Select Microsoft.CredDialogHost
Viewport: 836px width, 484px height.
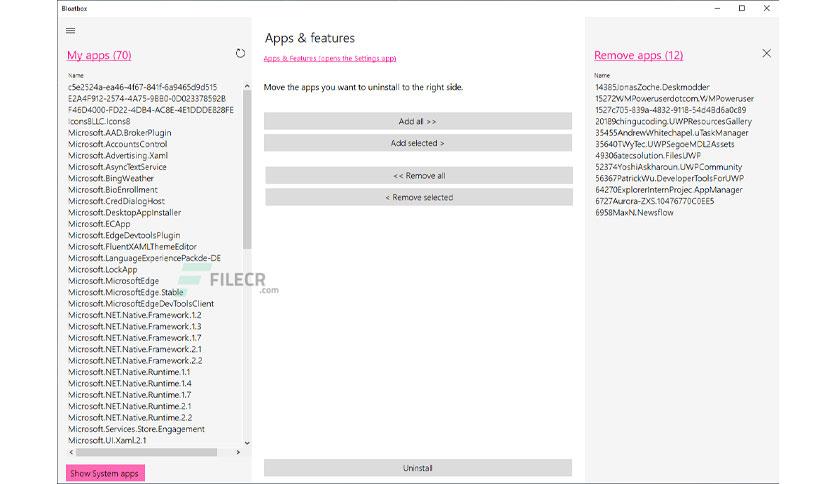point(116,201)
